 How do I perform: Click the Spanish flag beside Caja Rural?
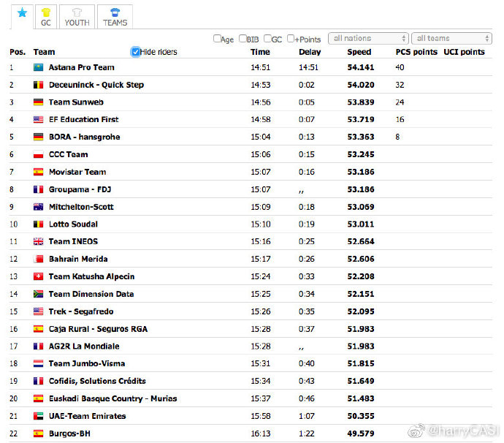pyautogui.click(x=38, y=329)
